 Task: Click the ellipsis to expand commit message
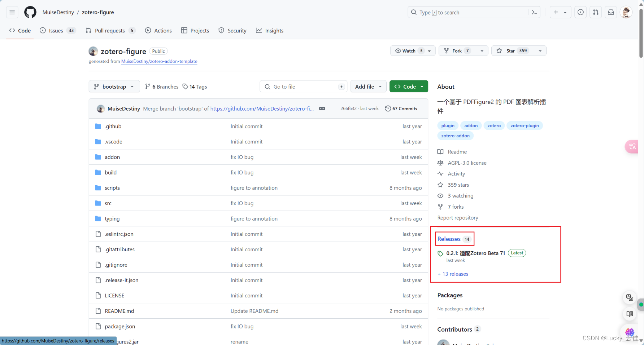[x=322, y=109]
